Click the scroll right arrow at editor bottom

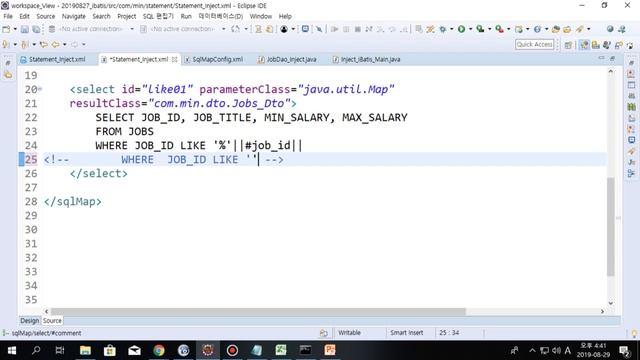click(602, 311)
